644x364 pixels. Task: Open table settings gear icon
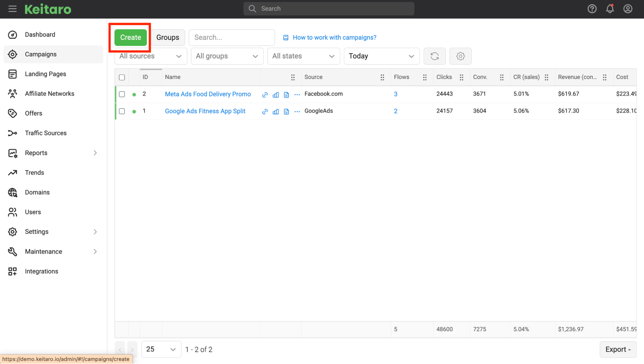460,56
